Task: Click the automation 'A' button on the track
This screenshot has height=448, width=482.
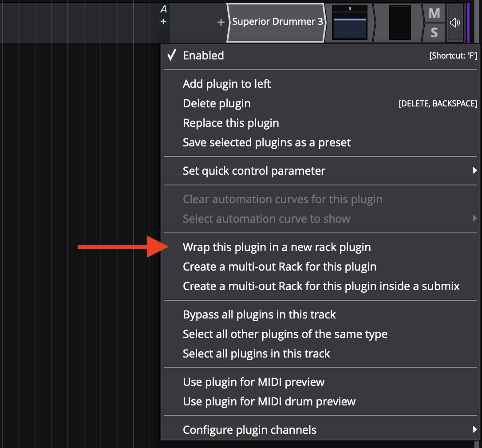Action: (x=163, y=9)
